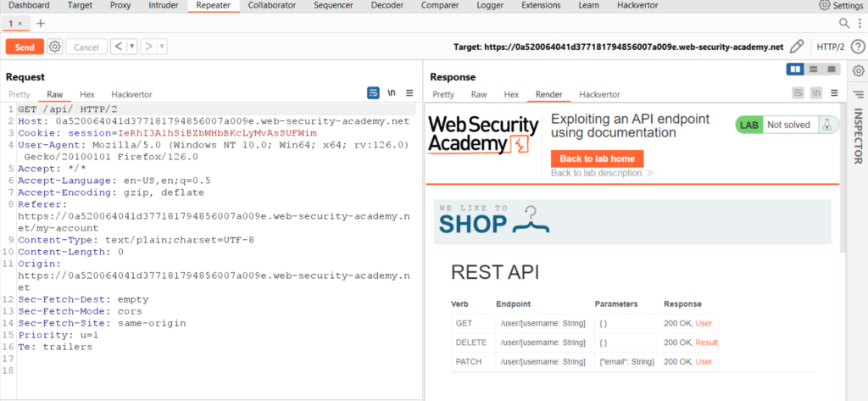The width and height of the screenshot is (868, 401).
Task: Edit the target with pencil icon
Action: [x=797, y=47]
